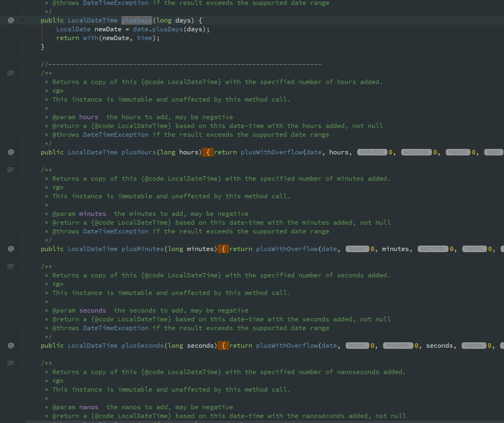Click the folded brace in plusHours line
This screenshot has width=504, height=423.
(208, 152)
